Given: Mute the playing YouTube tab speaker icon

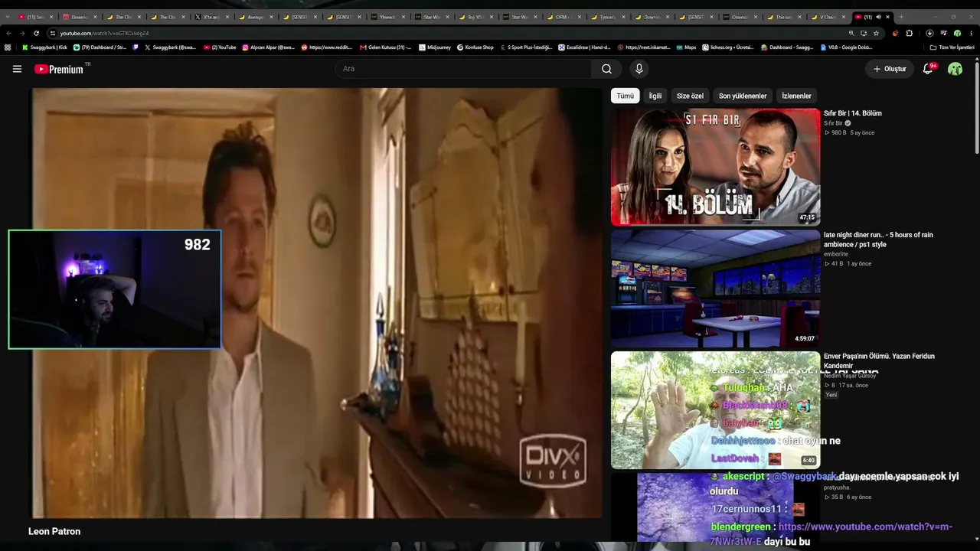Looking at the screenshot, I should pyautogui.click(x=878, y=17).
